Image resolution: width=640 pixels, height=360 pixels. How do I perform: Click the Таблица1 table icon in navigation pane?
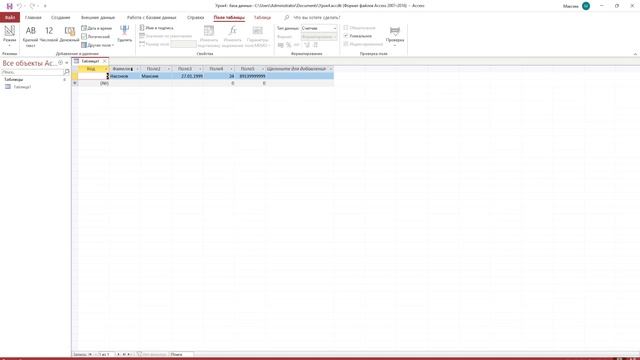(8, 87)
